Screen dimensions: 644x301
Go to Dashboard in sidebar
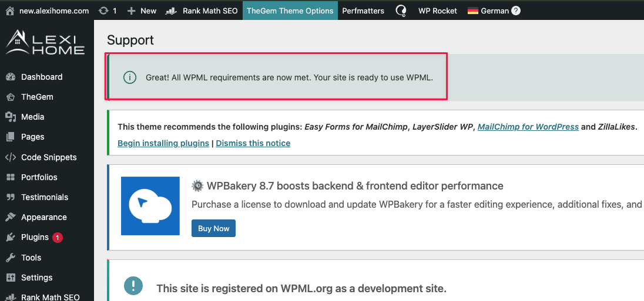[41, 77]
